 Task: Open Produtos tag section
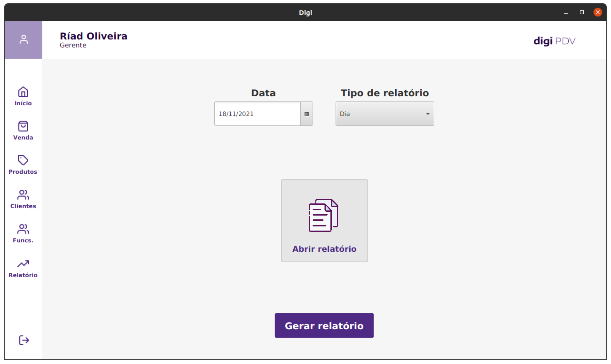point(23,165)
